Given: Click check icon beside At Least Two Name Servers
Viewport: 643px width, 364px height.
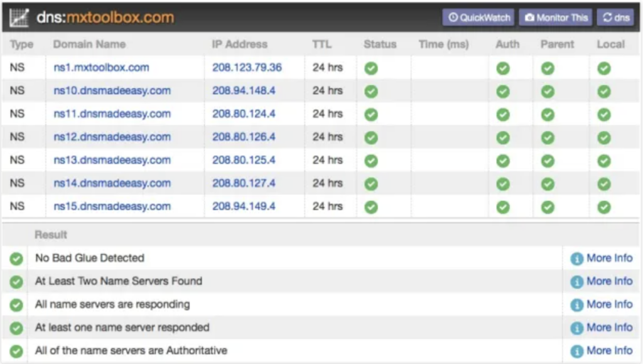Looking at the screenshot, I should click(x=16, y=282).
